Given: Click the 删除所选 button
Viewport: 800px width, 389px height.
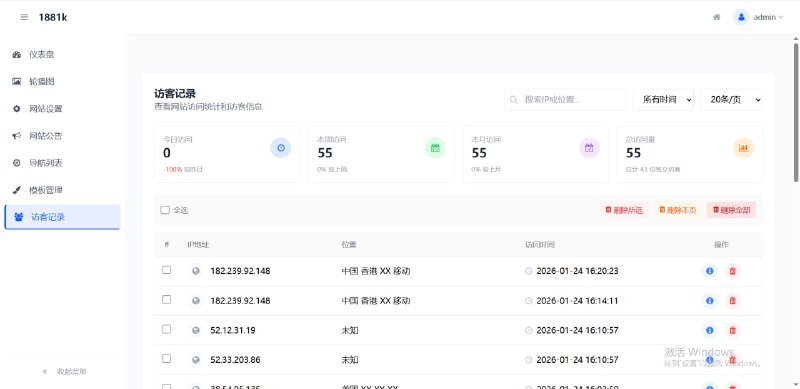Looking at the screenshot, I should pyautogui.click(x=624, y=210).
